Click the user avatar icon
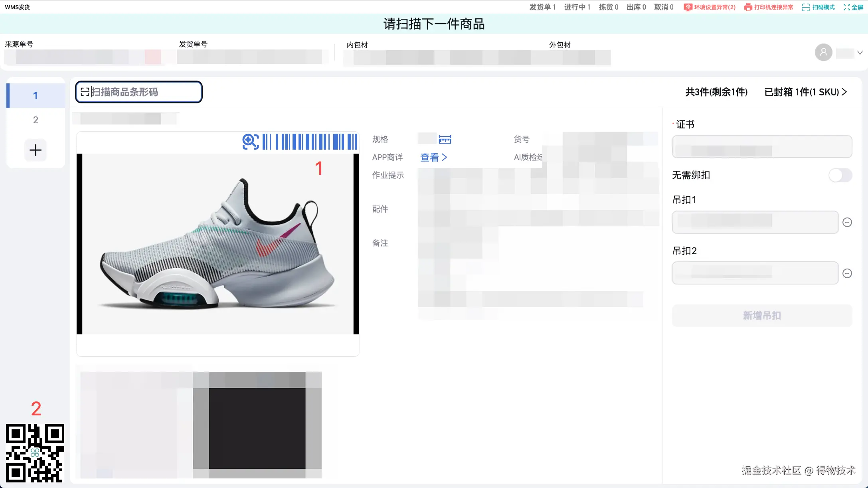Screen dimensions: 868x488 pyautogui.click(x=823, y=52)
